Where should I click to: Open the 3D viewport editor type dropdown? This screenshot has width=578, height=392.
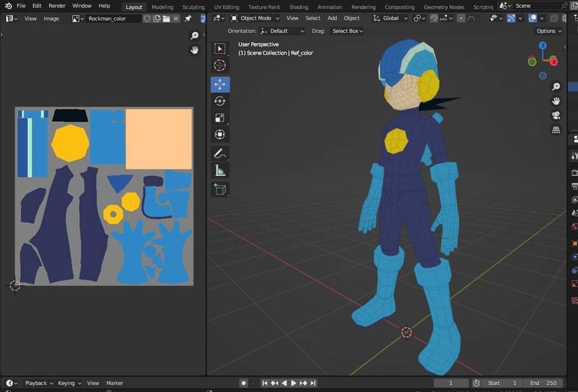coord(219,18)
